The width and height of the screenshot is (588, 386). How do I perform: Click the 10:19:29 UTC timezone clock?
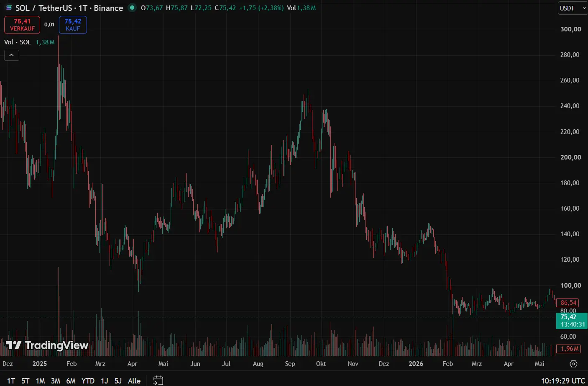[563, 381]
